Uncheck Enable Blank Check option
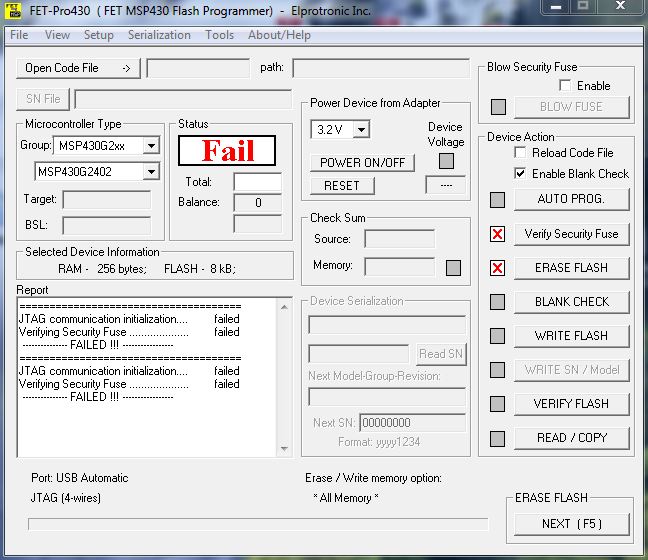The height and width of the screenshot is (560, 648). (x=520, y=173)
